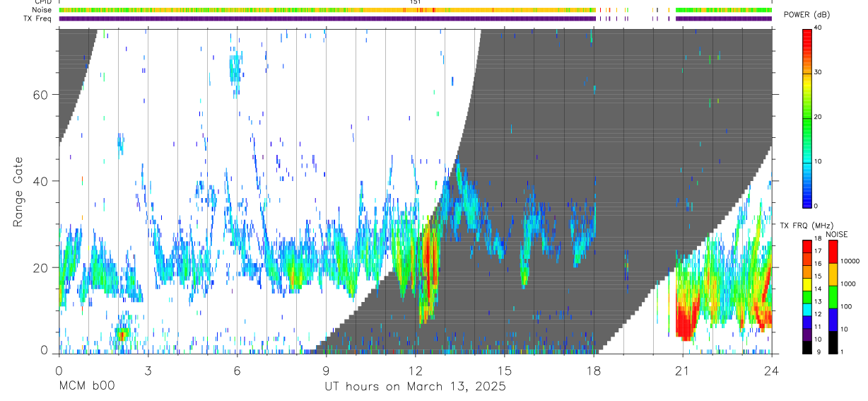Pick the orange segment of the NOISE bar
Viewport: 868px width, 401px height.
tap(832, 274)
